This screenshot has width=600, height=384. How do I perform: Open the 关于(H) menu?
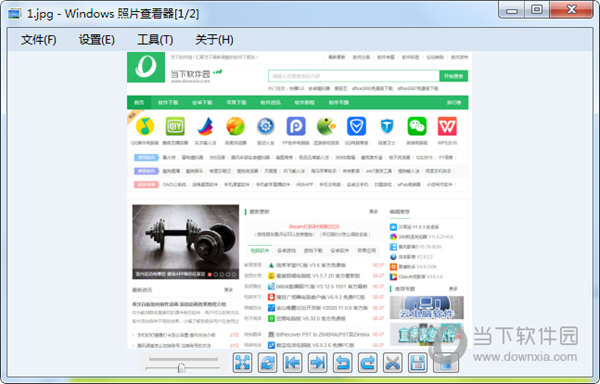[x=214, y=40]
